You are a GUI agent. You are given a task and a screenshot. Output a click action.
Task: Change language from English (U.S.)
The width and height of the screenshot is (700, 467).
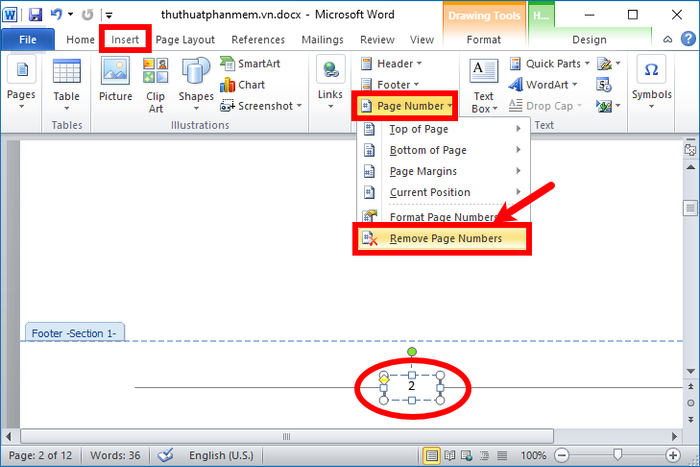coord(221,455)
